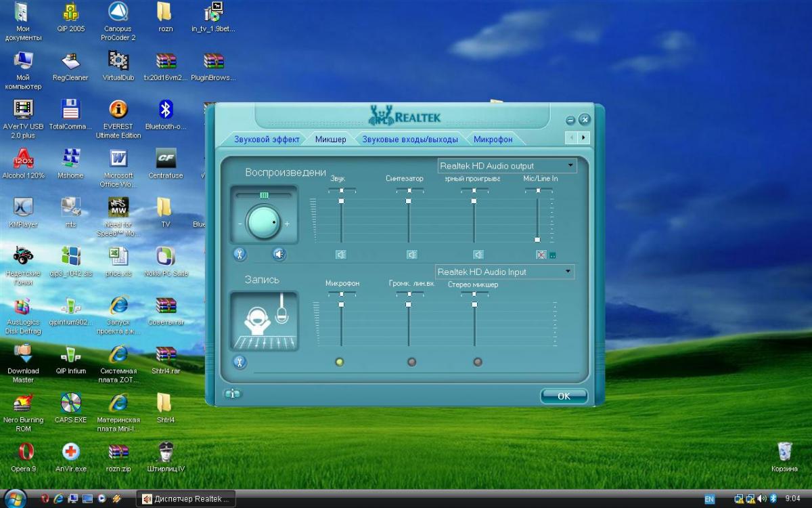The width and height of the screenshot is (812, 508).
Task: Mute master playback volume speaker icon
Action: click(x=279, y=254)
